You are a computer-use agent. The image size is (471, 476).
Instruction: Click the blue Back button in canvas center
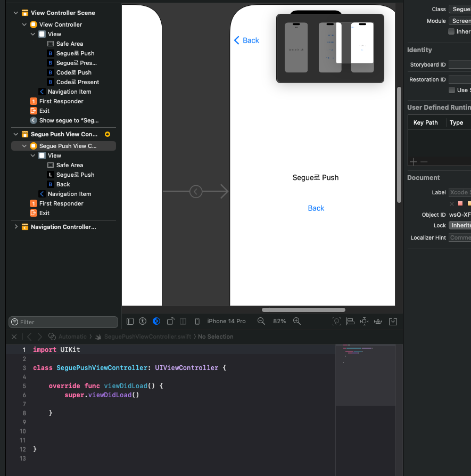316,208
